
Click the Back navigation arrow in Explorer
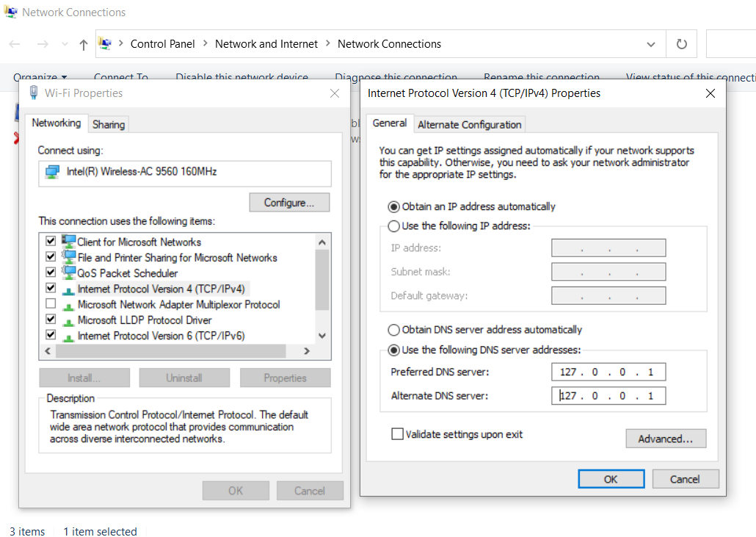point(15,44)
